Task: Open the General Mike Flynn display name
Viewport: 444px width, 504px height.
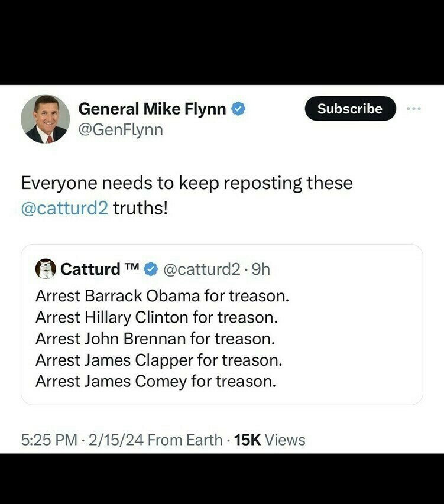Action: click(153, 109)
